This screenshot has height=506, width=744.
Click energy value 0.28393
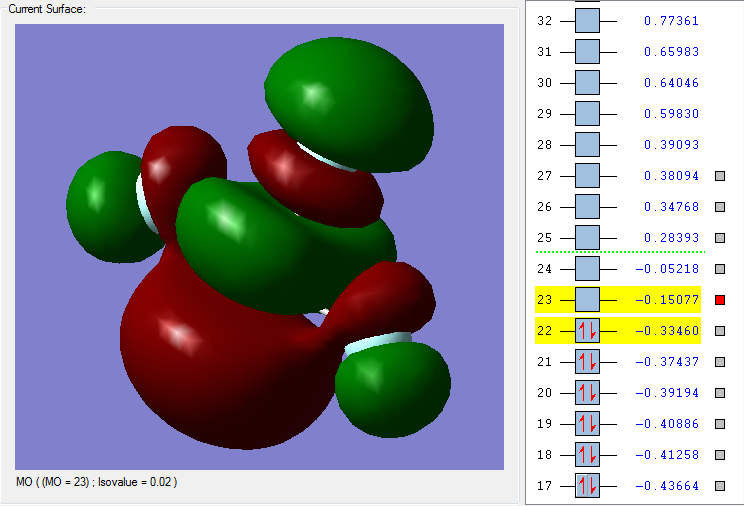click(x=671, y=238)
